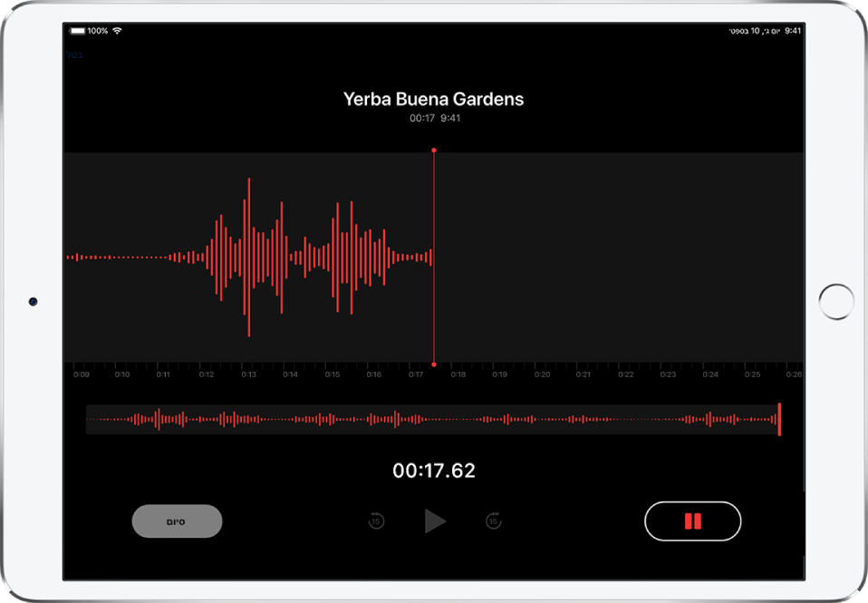868x603 pixels.
Task: Tap the 0:16 mark on the time ruler
Action: coord(374,374)
